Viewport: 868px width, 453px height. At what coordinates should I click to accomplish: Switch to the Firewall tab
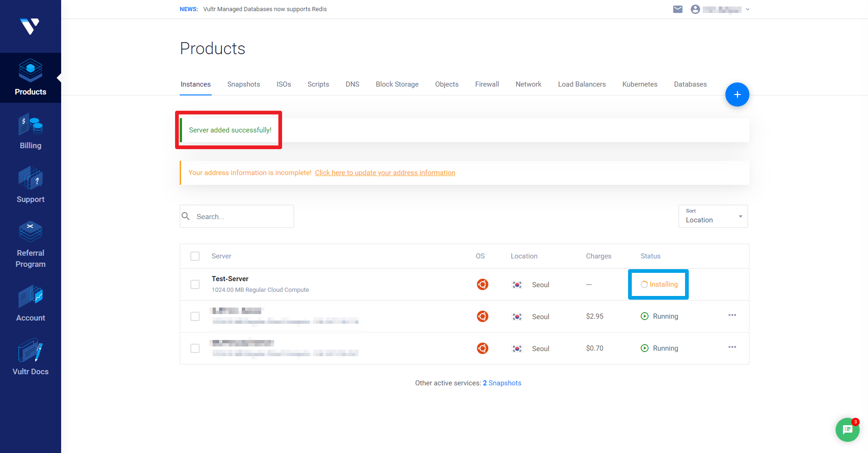[487, 84]
